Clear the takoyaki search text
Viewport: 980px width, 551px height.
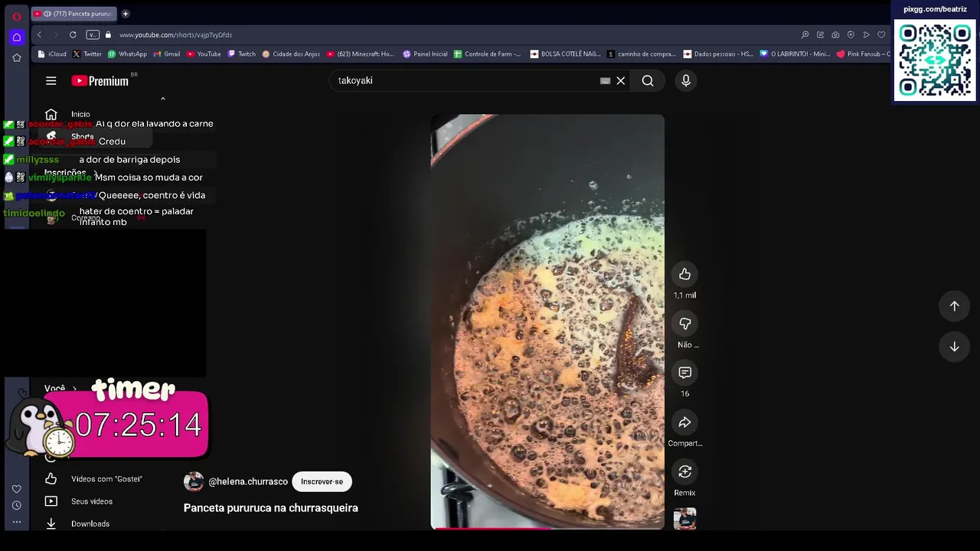(x=621, y=80)
